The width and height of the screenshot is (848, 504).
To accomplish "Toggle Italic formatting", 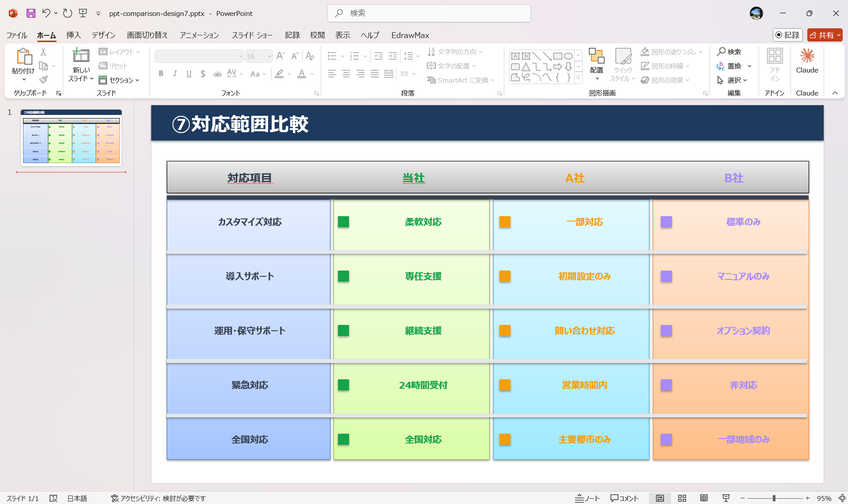I will click(x=175, y=74).
